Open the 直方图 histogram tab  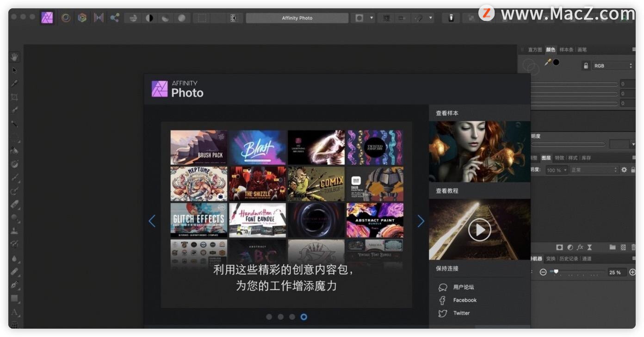click(x=535, y=50)
